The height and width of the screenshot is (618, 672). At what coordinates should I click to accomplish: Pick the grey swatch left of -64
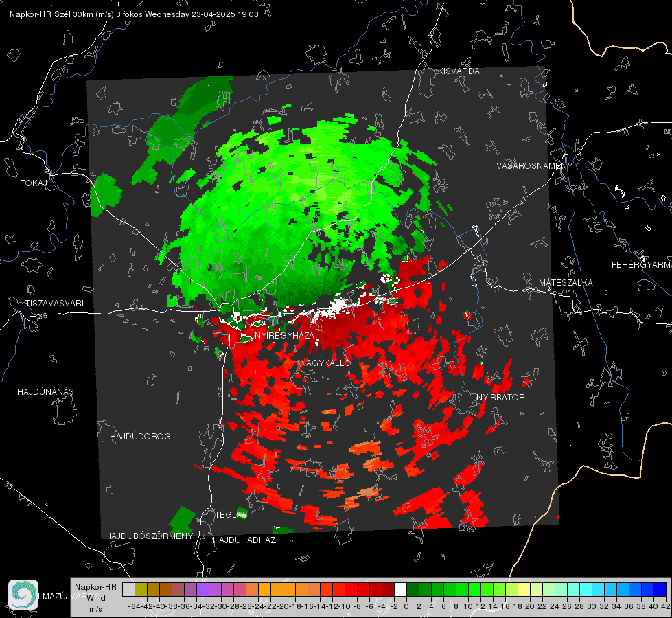[x=128, y=589]
